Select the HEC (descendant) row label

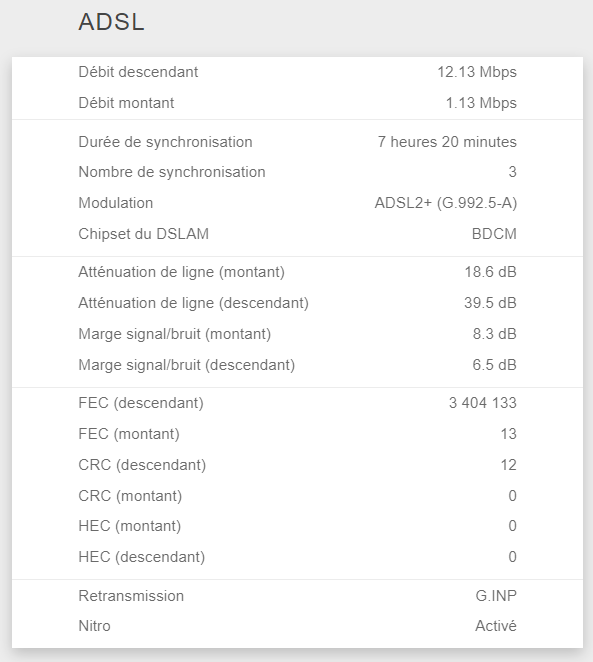point(142,557)
